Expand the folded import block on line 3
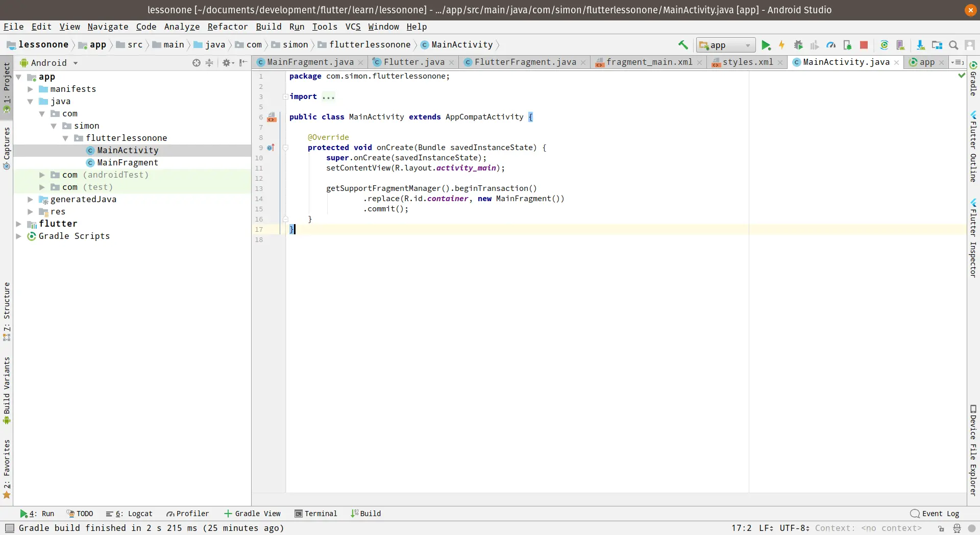 coord(285,96)
